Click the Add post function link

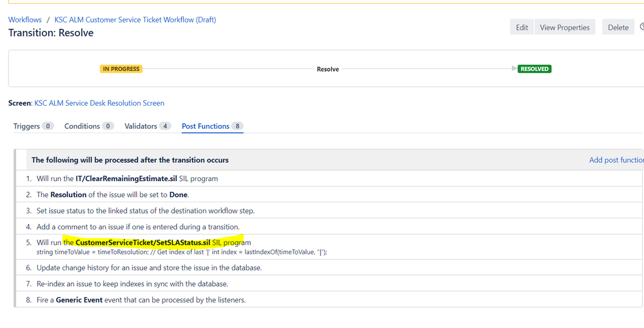coord(616,160)
